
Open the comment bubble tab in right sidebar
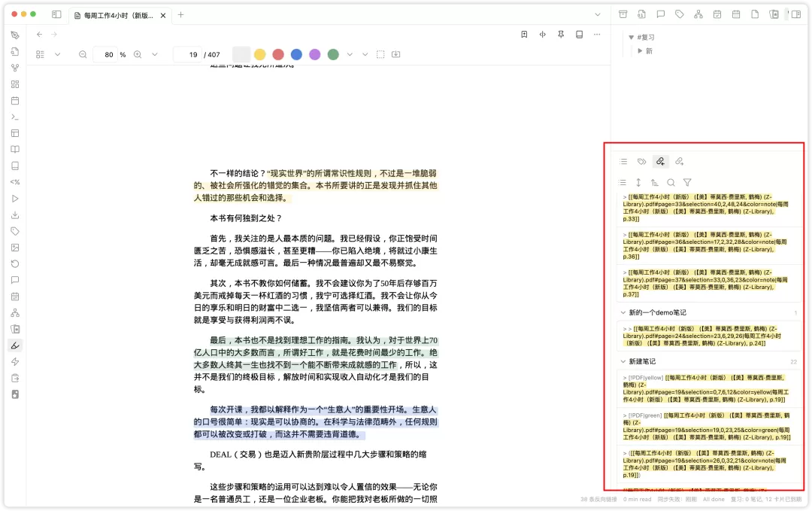661,14
